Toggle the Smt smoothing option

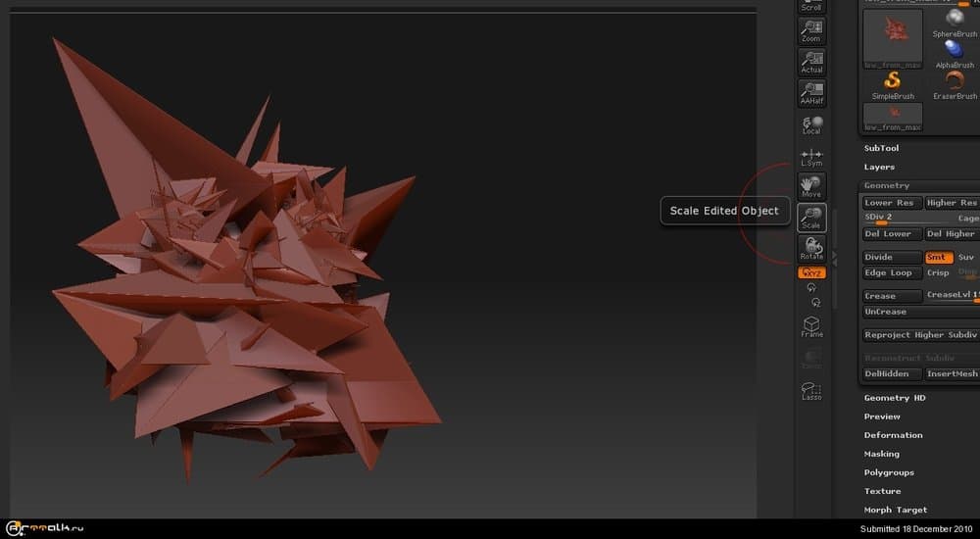coord(938,258)
